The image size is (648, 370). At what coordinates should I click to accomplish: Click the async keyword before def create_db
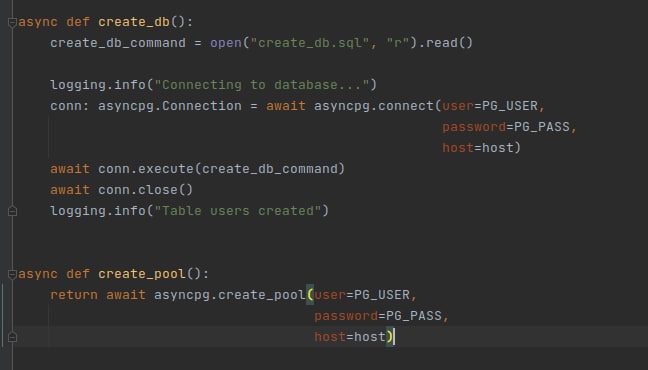click(x=38, y=22)
